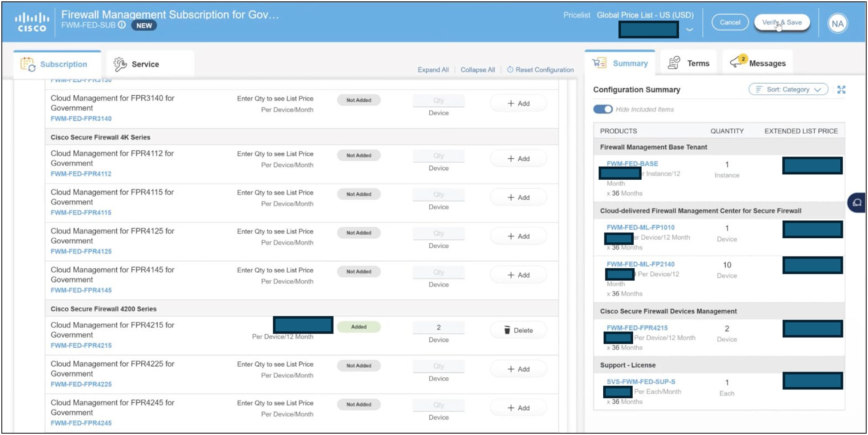Open the FWM-FED-FPR4245 product link

coord(81,423)
